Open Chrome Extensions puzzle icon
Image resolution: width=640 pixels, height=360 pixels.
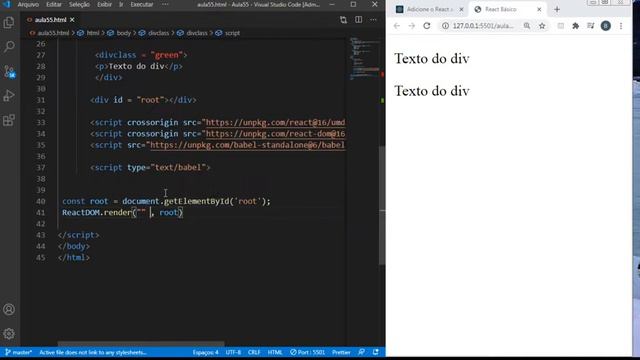click(576, 26)
